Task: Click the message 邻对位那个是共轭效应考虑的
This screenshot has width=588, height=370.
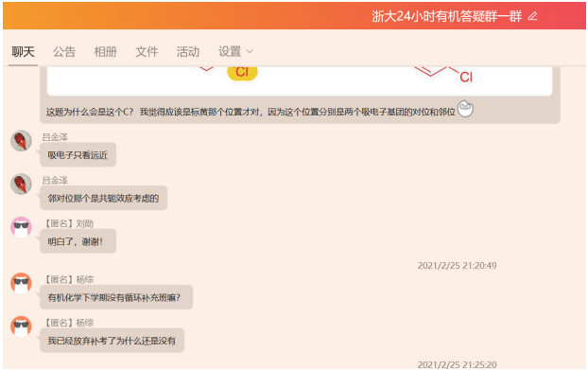Action: click(103, 198)
